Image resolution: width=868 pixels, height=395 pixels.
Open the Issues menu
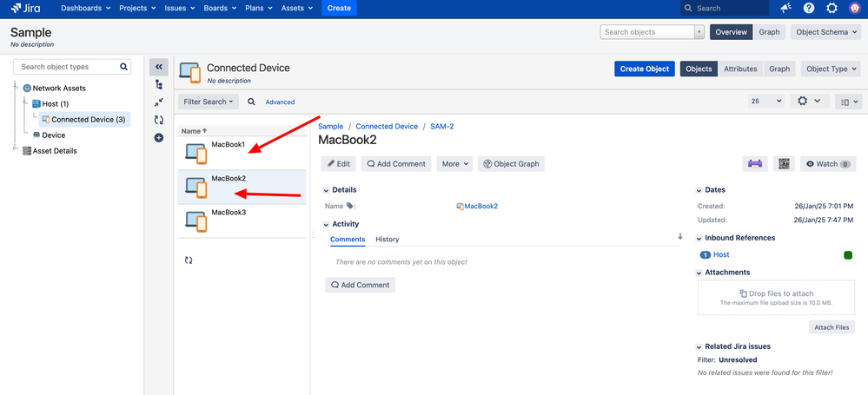tap(179, 9)
